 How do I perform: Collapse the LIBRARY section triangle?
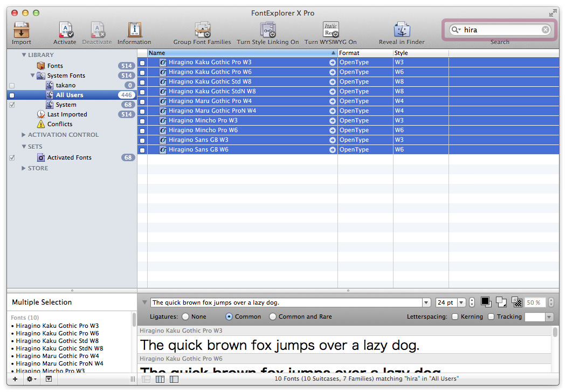(24, 55)
